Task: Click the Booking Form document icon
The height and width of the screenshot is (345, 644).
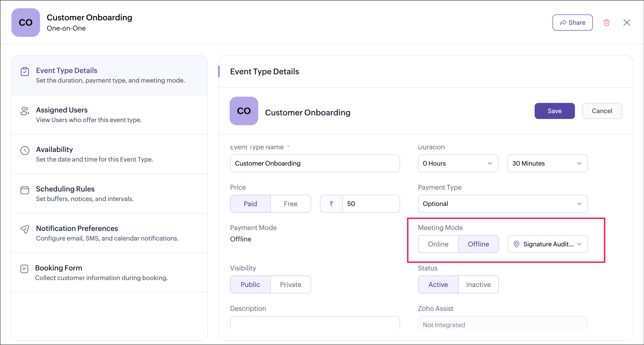Action: point(24,269)
